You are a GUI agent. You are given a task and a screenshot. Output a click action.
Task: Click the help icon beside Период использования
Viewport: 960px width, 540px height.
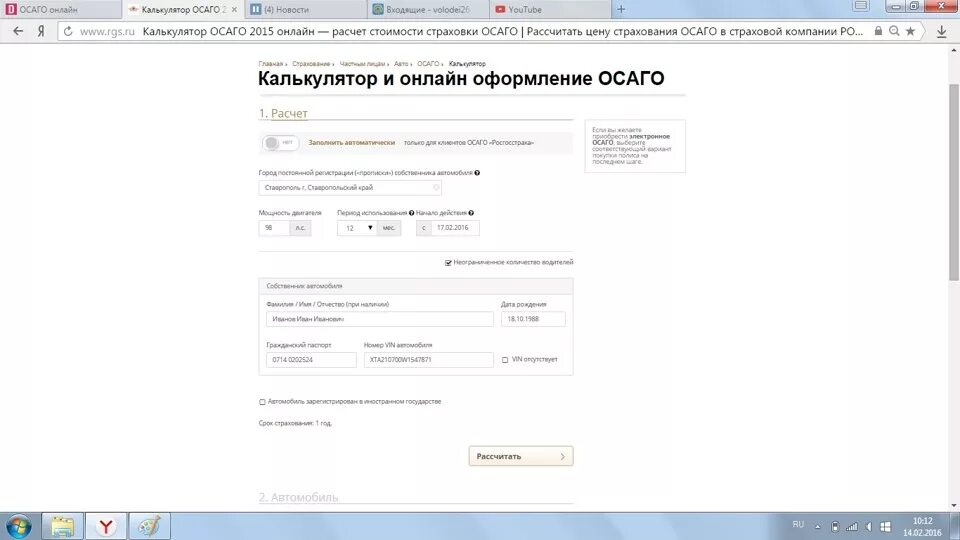[411, 213]
